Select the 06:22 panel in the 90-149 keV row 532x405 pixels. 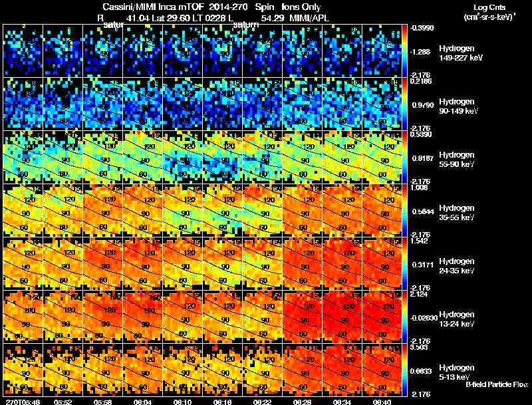coord(262,104)
